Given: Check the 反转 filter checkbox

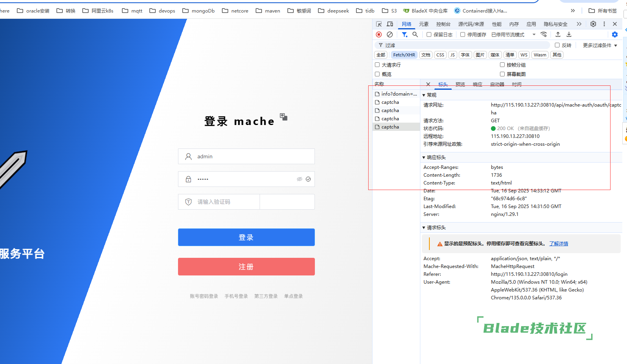Looking at the screenshot, I should pyautogui.click(x=557, y=45).
